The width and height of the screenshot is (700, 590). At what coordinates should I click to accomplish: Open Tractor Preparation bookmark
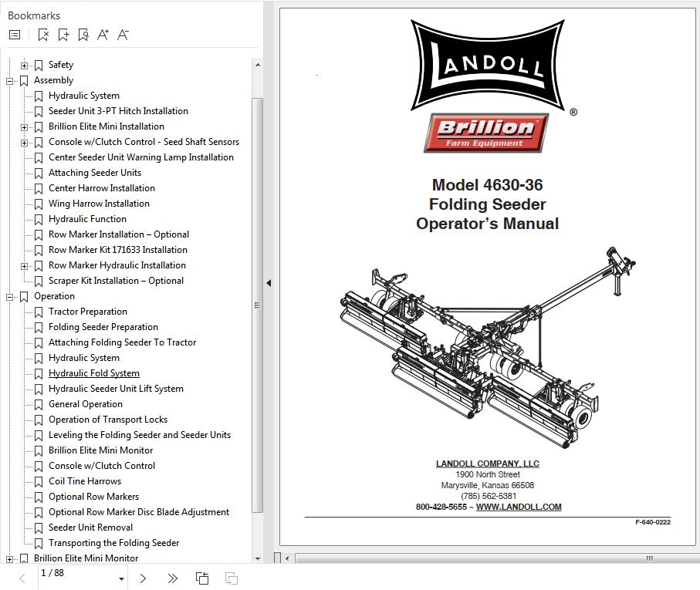pos(88,312)
